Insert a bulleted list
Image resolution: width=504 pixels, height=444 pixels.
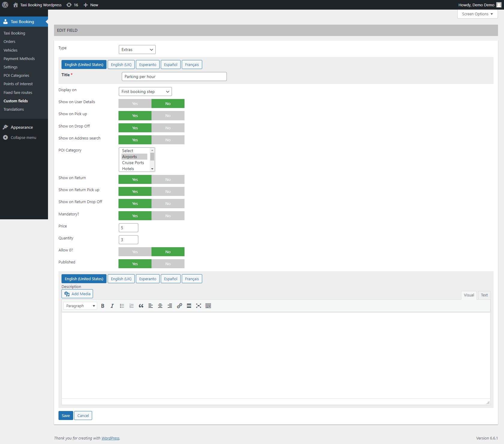122,306
